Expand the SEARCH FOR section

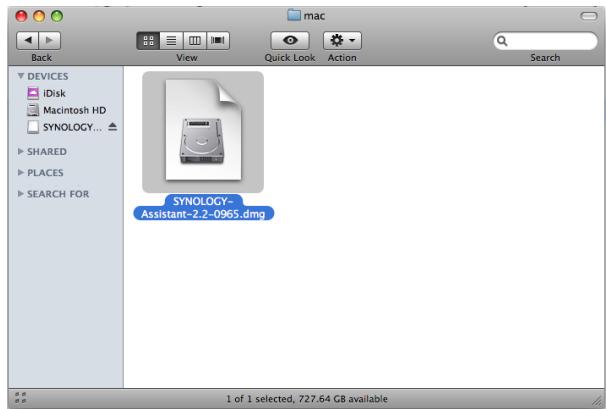(x=21, y=194)
